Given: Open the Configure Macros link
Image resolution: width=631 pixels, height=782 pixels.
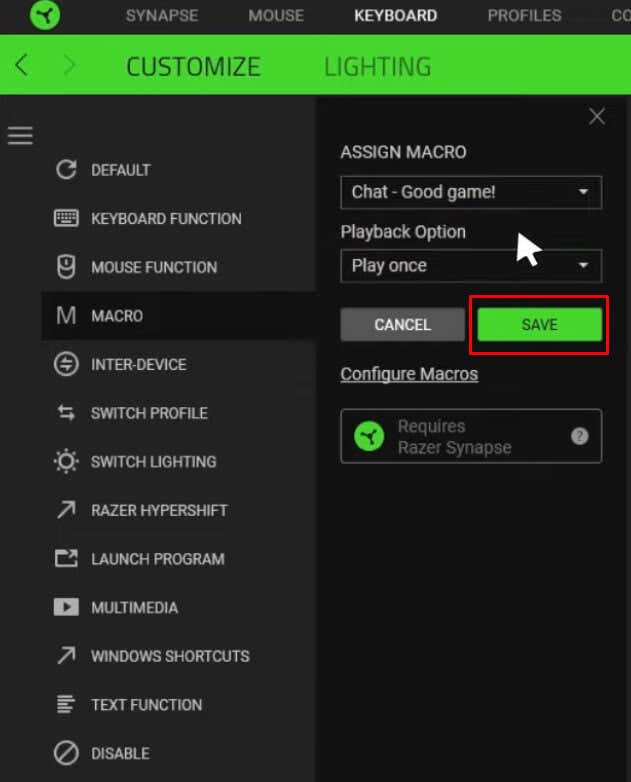Looking at the screenshot, I should [x=409, y=374].
